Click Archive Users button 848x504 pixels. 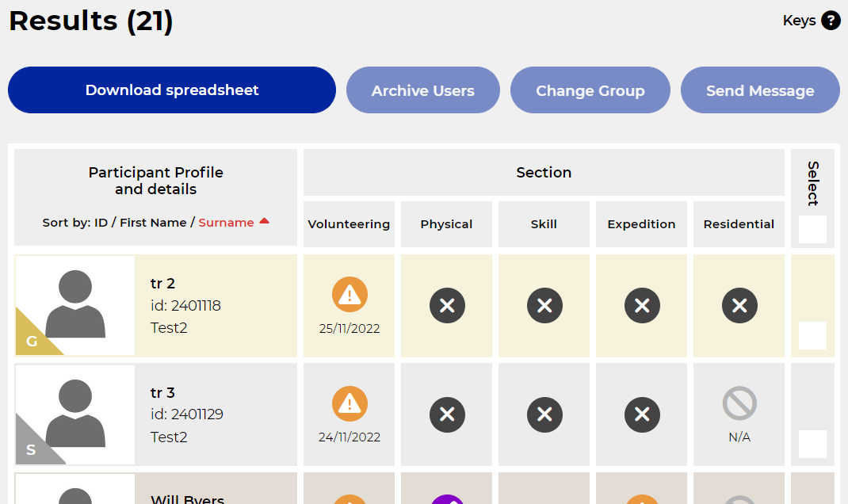click(x=423, y=90)
